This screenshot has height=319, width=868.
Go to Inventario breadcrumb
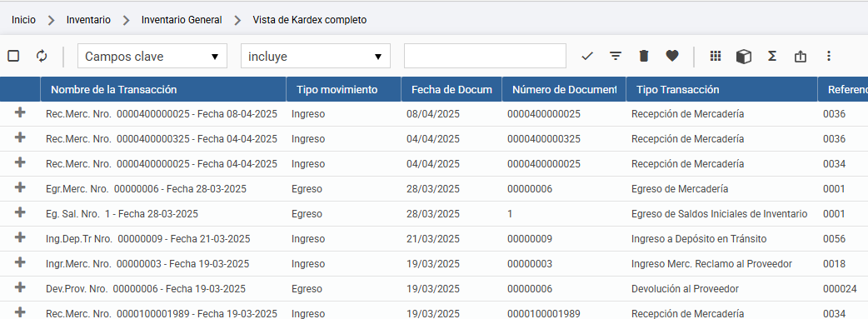pyautogui.click(x=88, y=20)
